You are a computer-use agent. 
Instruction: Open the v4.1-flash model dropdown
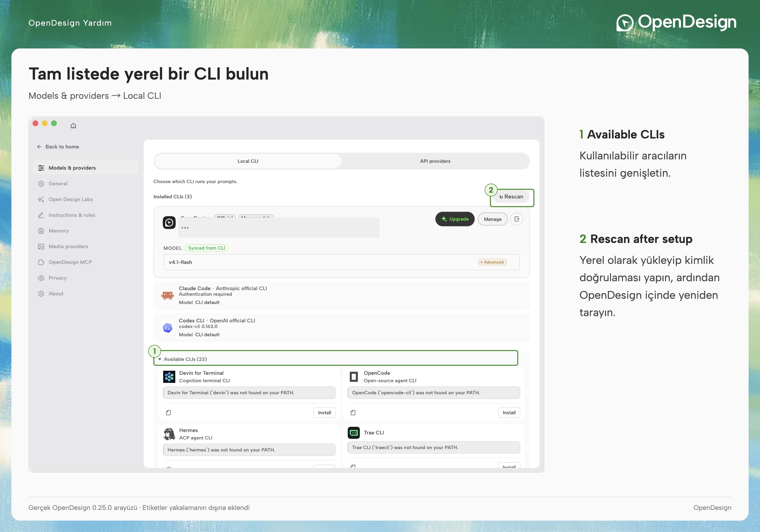point(341,262)
